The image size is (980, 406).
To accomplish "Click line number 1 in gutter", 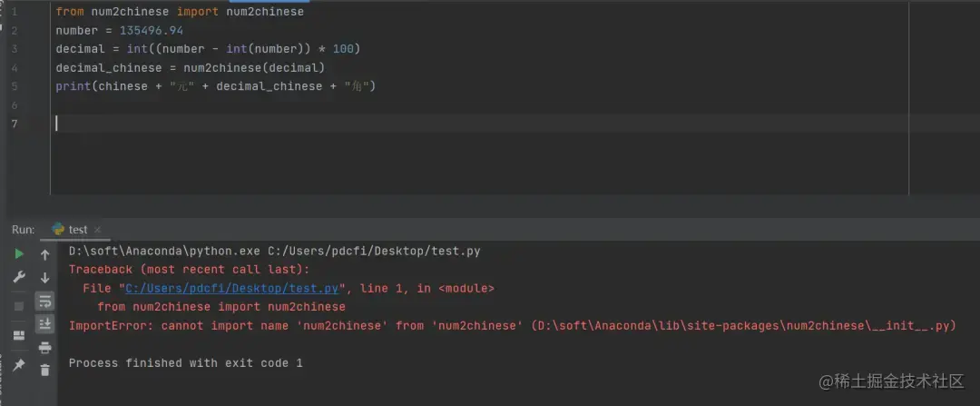I will 15,12.
